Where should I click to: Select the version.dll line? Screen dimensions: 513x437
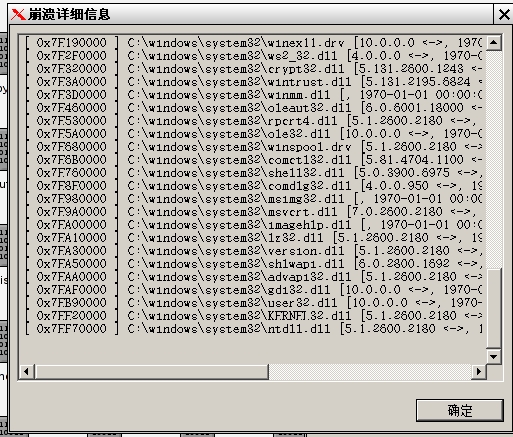[x=253, y=251]
